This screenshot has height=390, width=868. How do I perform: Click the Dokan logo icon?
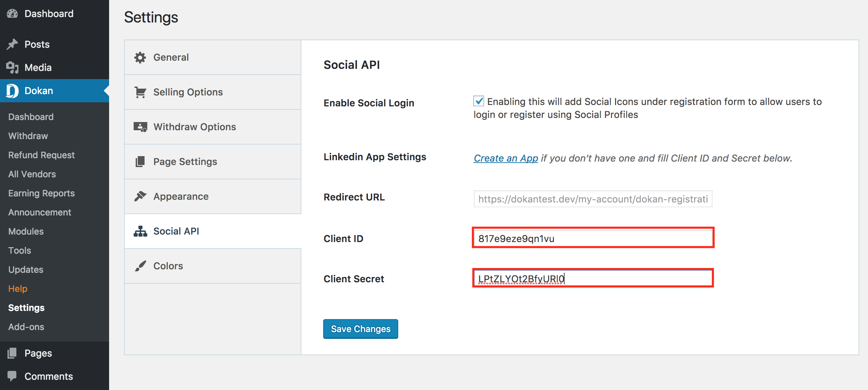[x=12, y=91]
